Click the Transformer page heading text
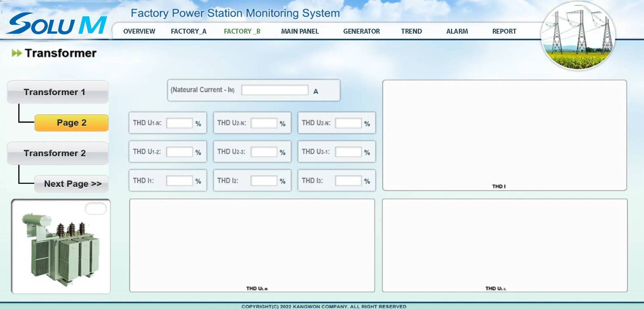The height and width of the screenshot is (309, 644). click(60, 53)
